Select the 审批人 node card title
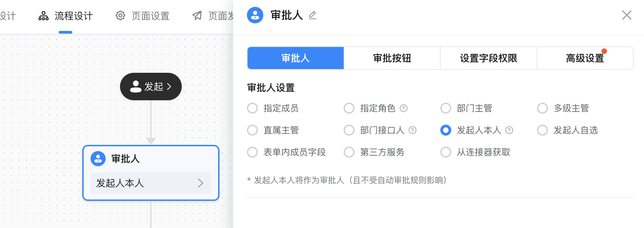This screenshot has width=644, height=228. pyautogui.click(x=126, y=159)
